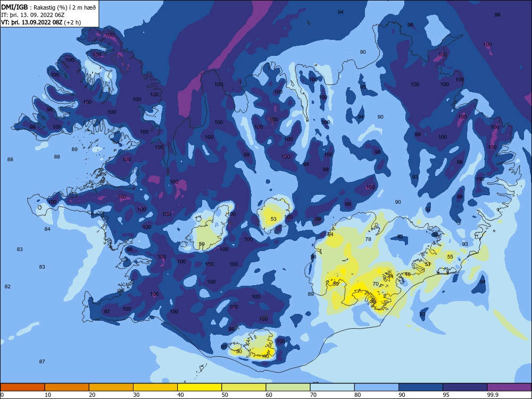Click the '99.9' legend tick label
532x399 pixels.
[x=493, y=395]
